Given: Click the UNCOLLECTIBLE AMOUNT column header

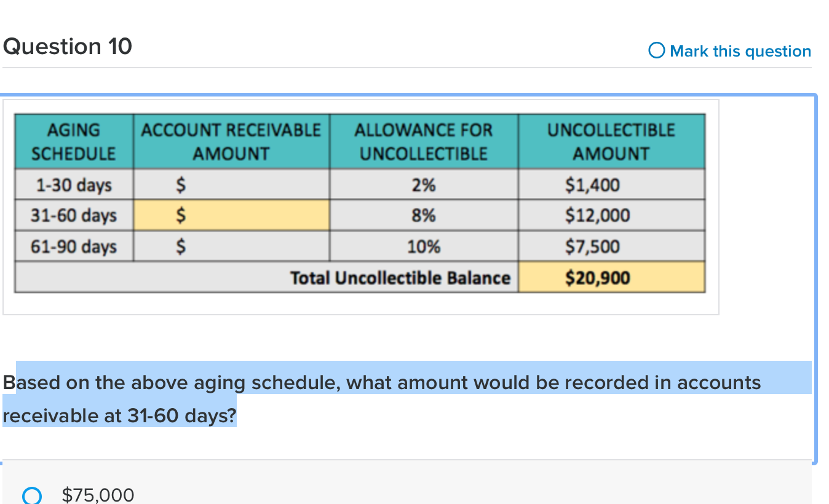Looking at the screenshot, I should (611, 141).
